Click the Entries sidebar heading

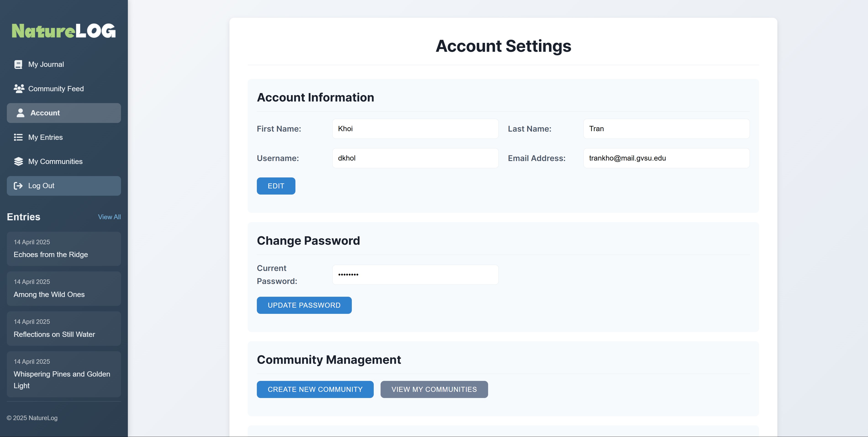tap(24, 217)
